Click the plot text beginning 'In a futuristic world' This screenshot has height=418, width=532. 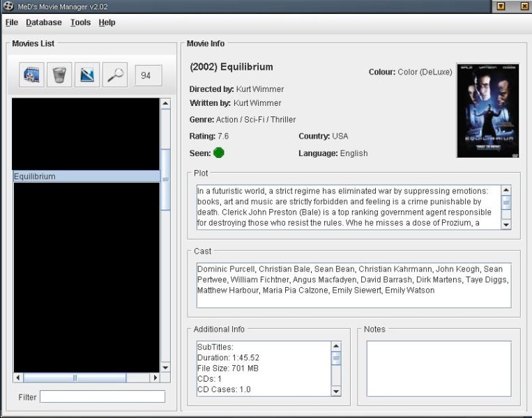tap(349, 207)
